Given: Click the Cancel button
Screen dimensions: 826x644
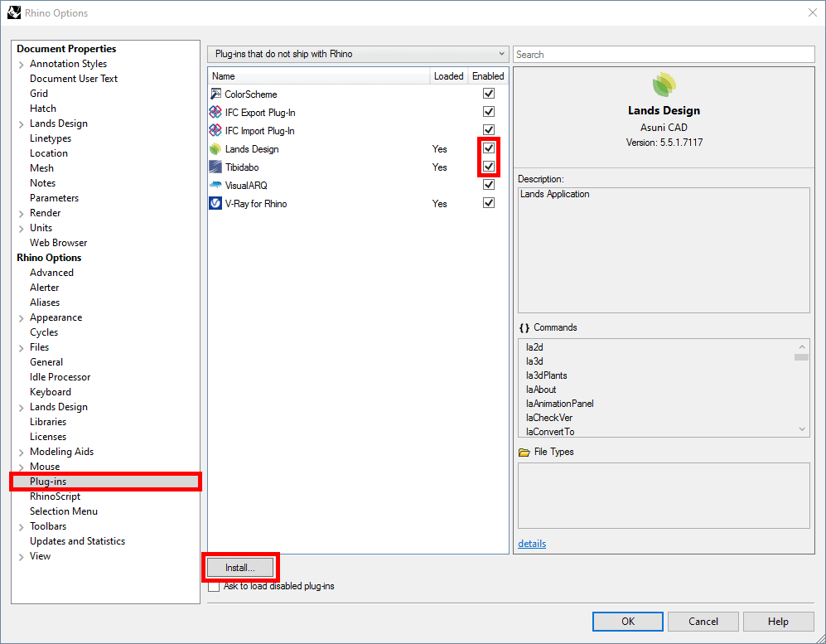Looking at the screenshot, I should [703, 622].
